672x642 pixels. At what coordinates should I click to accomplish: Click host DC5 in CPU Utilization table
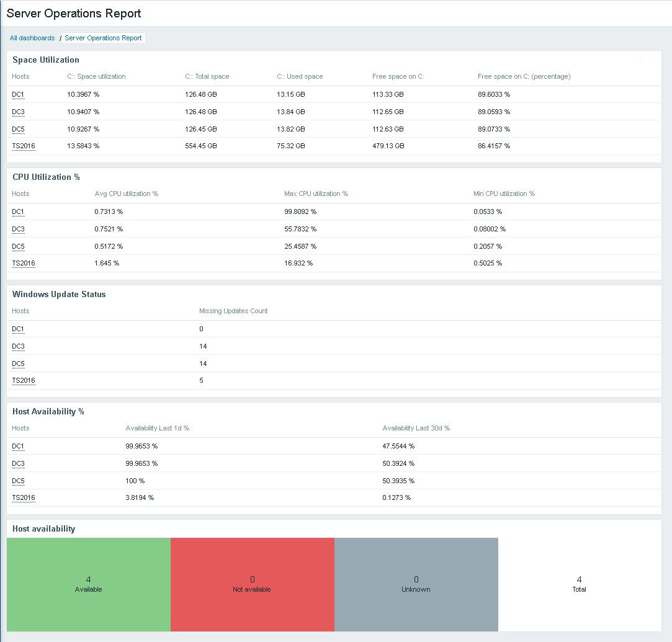coord(19,247)
